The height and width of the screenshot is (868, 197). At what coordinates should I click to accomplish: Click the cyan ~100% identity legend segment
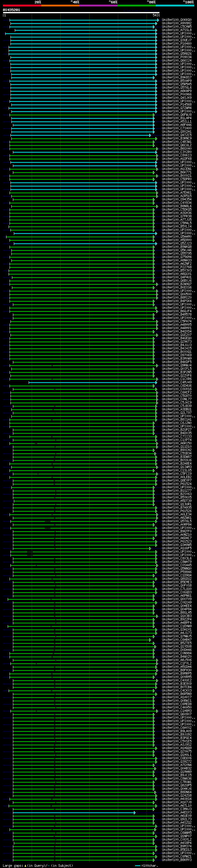tap(175, 6)
